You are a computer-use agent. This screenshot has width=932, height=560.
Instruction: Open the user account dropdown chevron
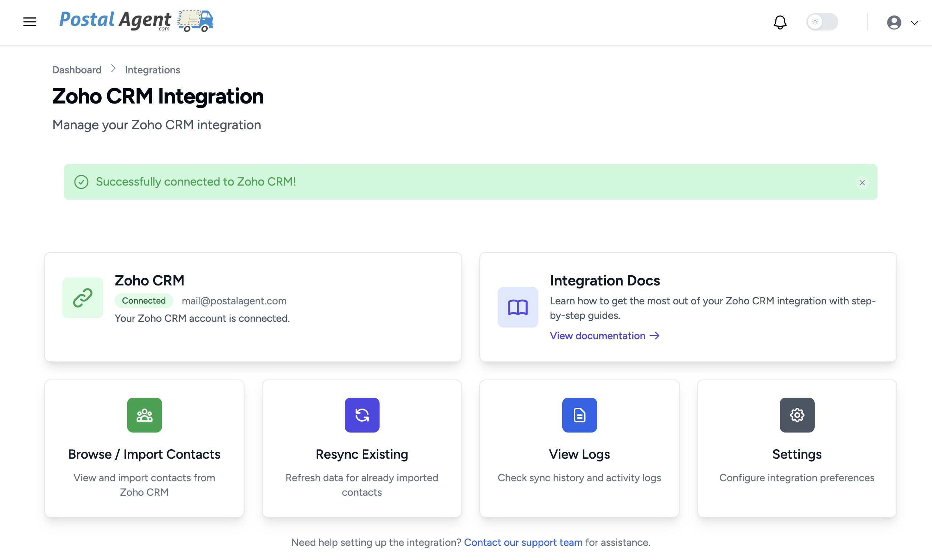(914, 23)
